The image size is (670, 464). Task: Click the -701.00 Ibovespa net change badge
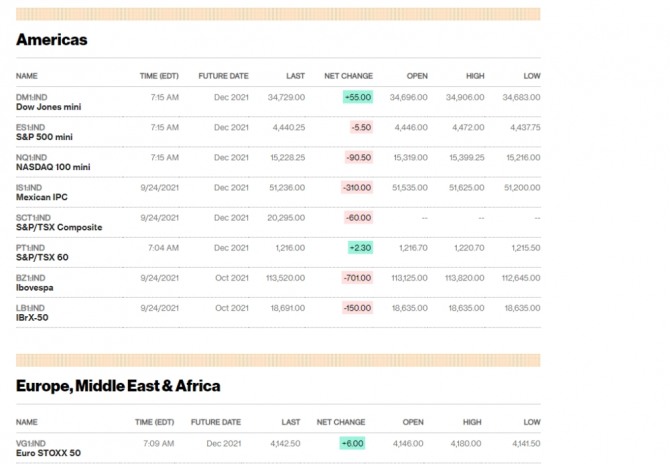coord(357,278)
